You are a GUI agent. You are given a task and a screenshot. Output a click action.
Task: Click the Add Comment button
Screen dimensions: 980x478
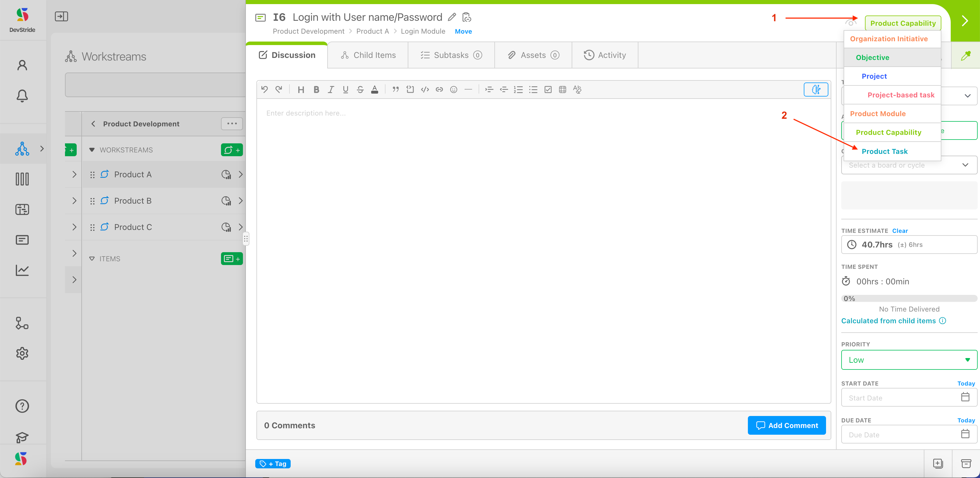[786, 425]
